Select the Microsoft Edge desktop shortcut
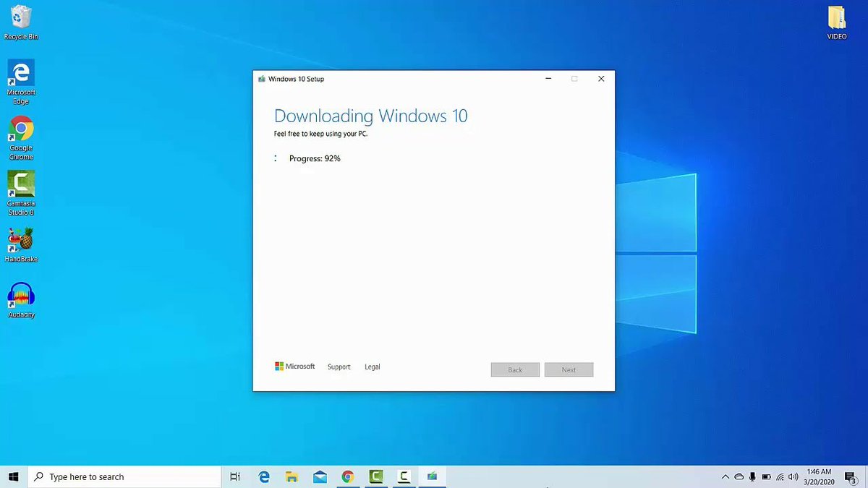The height and width of the screenshot is (488, 868). click(21, 82)
